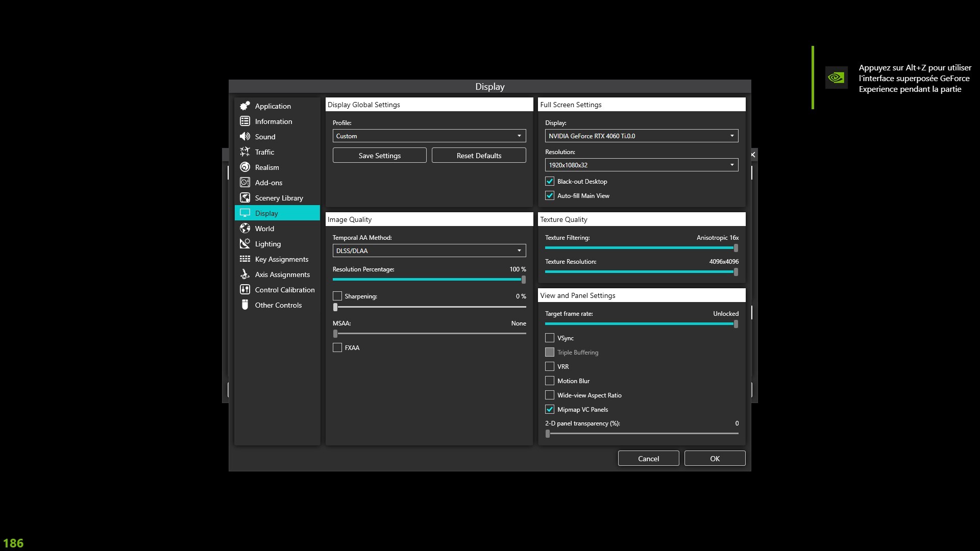Open the Axis Assignments page

click(282, 274)
